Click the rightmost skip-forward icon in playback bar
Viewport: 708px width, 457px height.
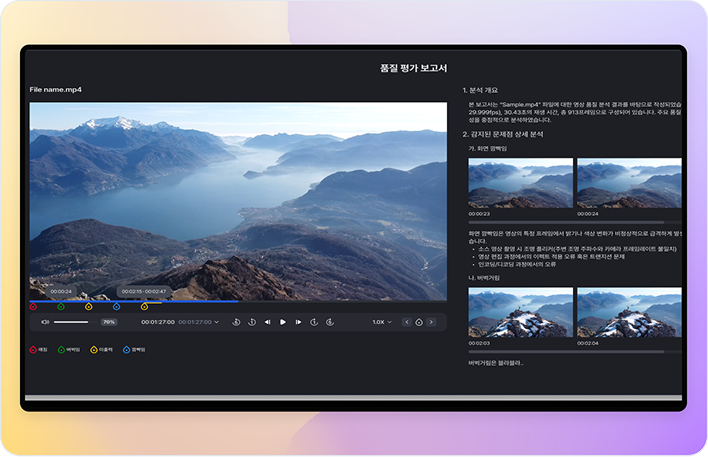329,322
